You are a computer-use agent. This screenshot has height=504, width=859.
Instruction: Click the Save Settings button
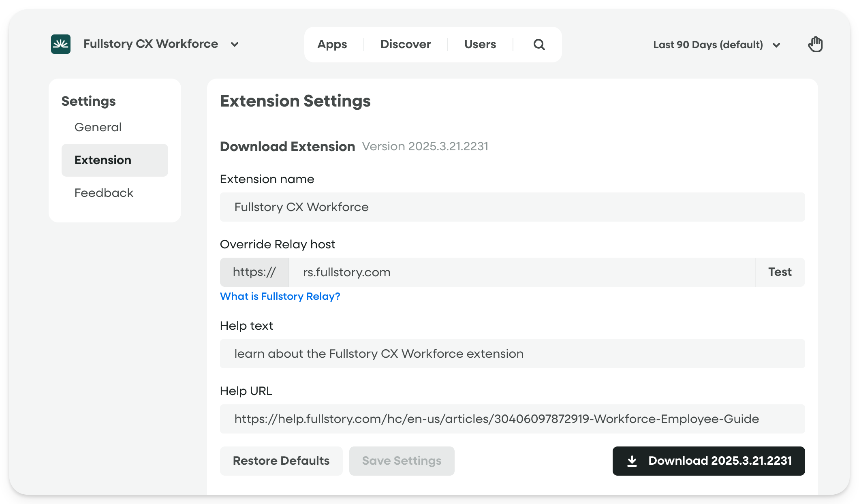tap(402, 461)
